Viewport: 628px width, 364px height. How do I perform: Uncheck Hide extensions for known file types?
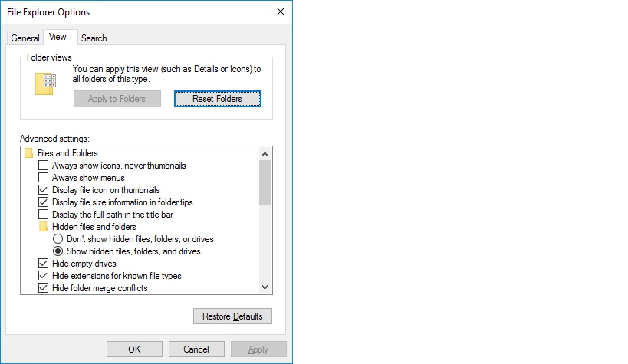(43, 276)
